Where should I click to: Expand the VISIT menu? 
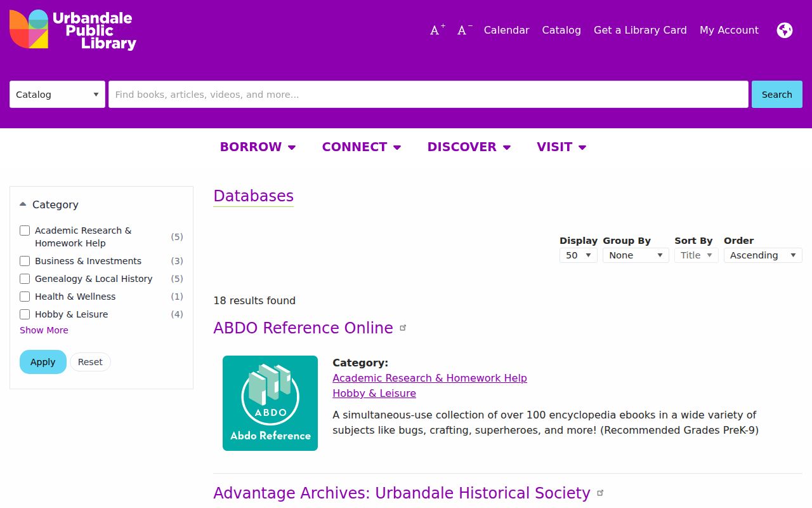point(561,147)
